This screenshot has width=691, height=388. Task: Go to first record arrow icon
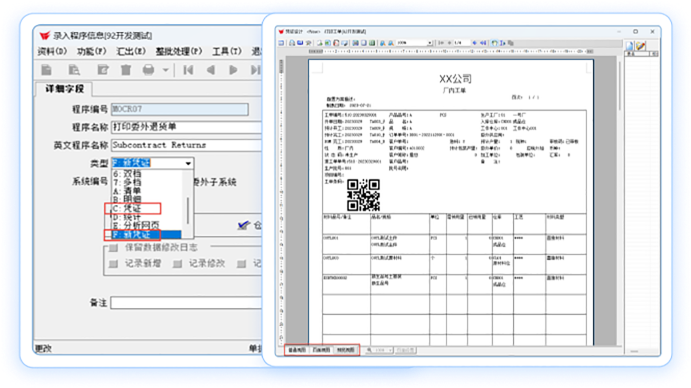click(x=188, y=70)
